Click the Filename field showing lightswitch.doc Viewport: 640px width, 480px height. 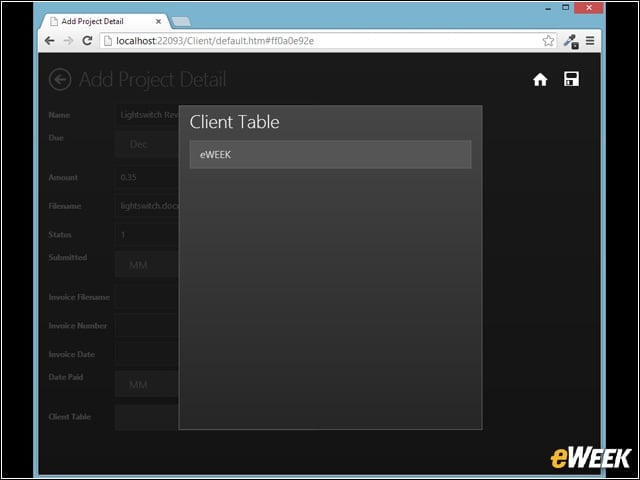click(147, 206)
